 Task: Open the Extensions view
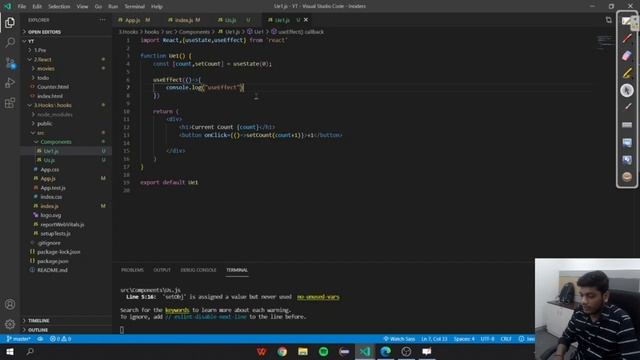10,102
